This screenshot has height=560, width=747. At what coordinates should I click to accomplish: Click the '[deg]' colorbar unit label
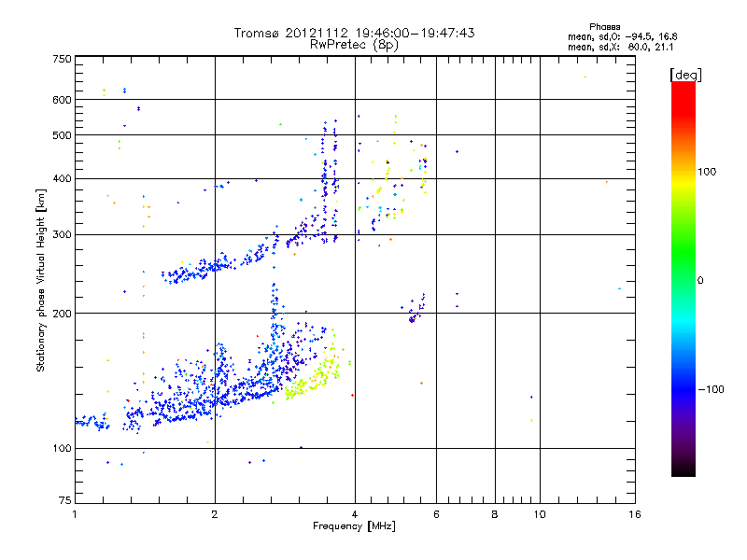tap(685, 75)
